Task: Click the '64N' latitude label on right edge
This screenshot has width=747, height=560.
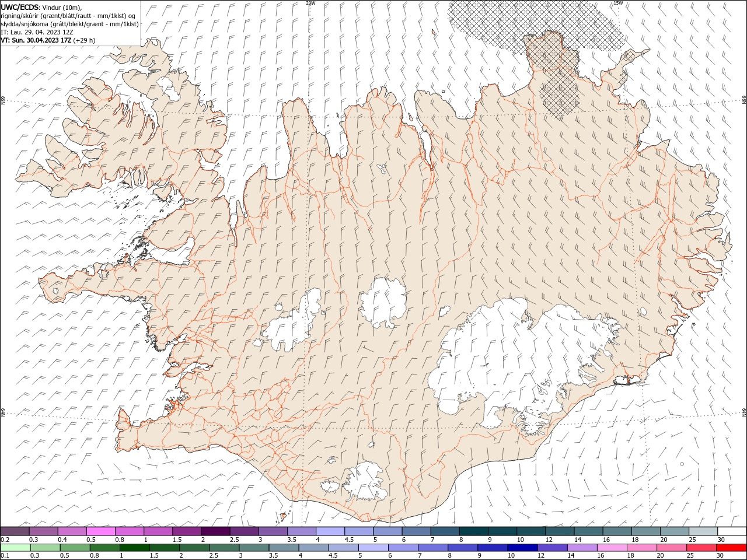Action: (x=744, y=412)
